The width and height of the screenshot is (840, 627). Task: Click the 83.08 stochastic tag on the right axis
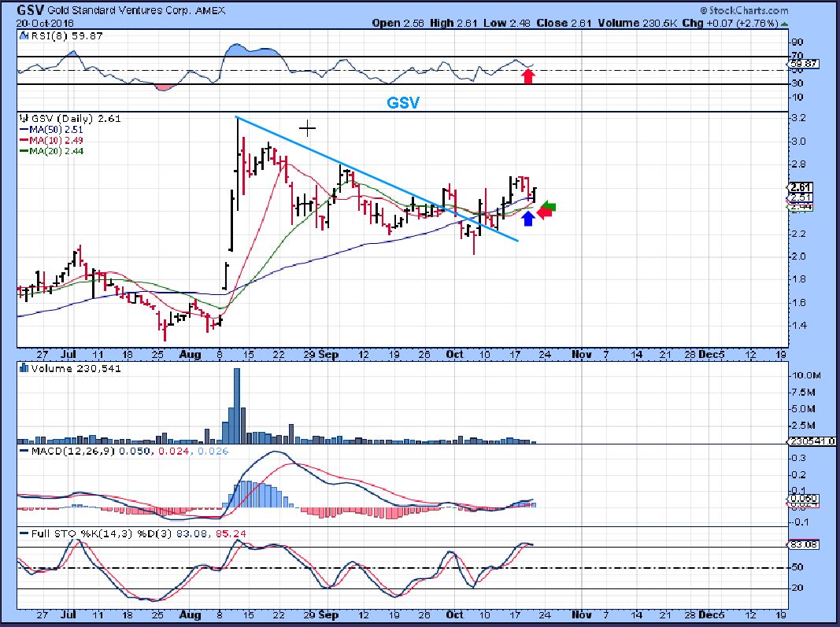[802, 544]
